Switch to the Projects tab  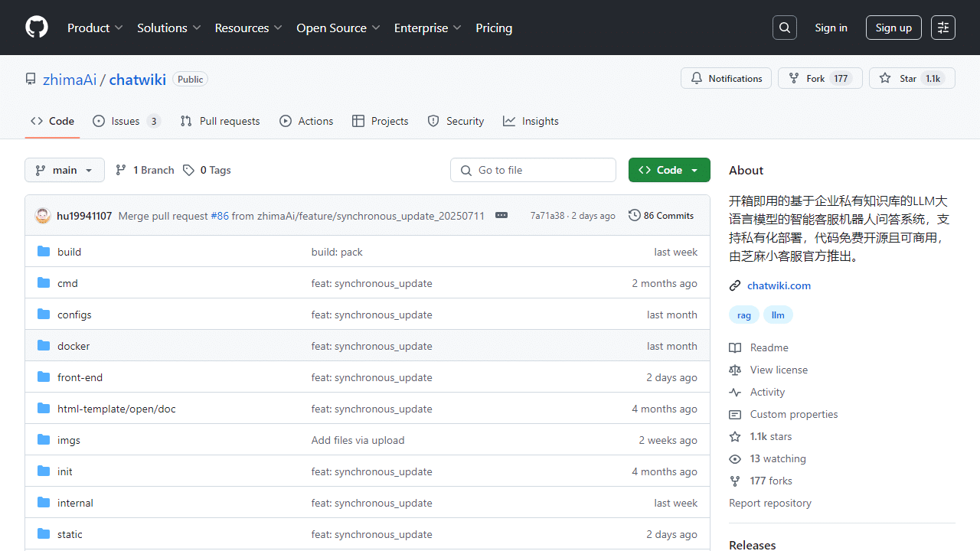(381, 121)
